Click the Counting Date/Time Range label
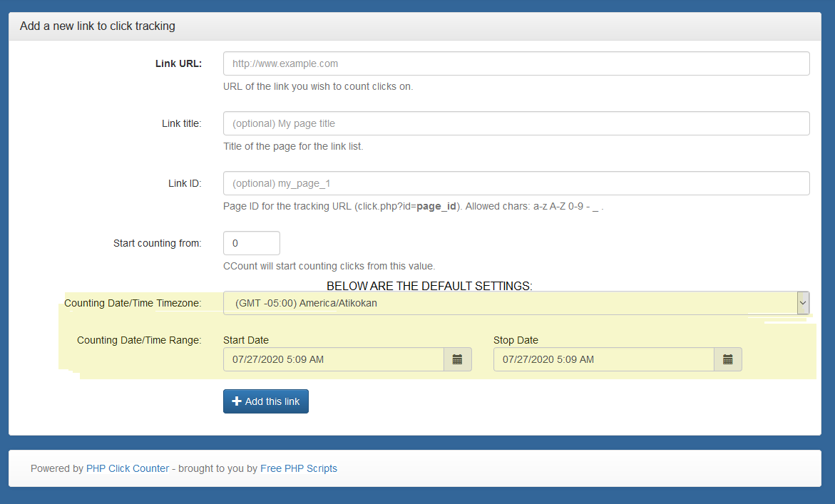Screen dimensions: 835x504 [x=139, y=340]
